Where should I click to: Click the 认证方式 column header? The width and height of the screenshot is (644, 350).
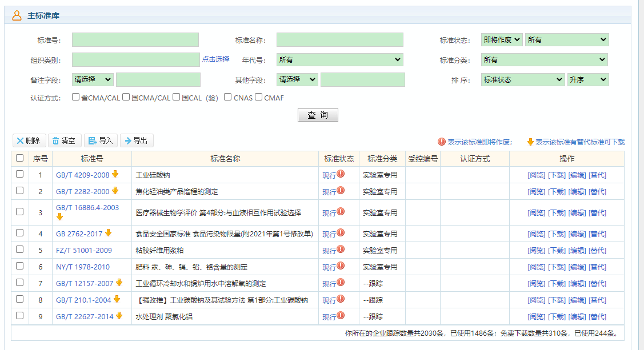pyautogui.click(x=475, y=159)
